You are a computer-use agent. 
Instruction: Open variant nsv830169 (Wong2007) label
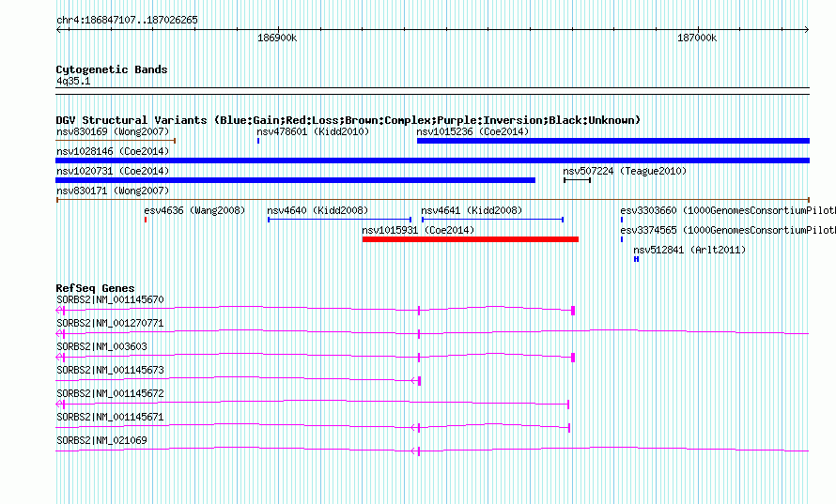click(x=113, y=131)
